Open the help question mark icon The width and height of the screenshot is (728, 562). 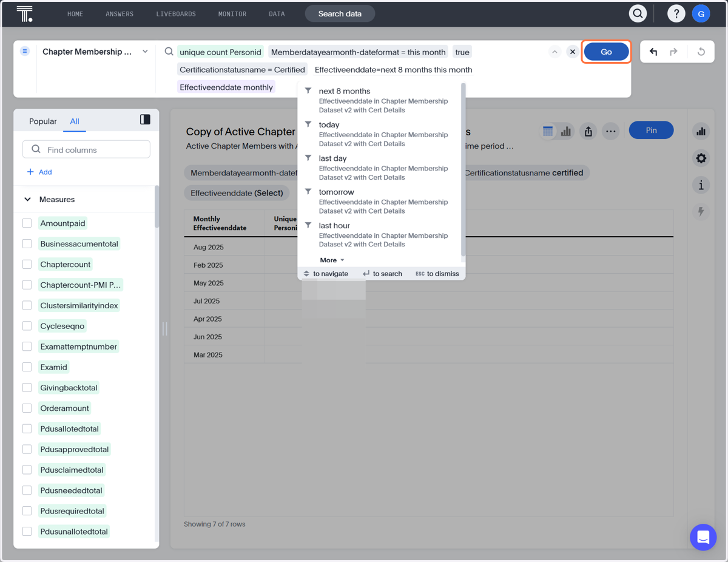tap(676, 13)
